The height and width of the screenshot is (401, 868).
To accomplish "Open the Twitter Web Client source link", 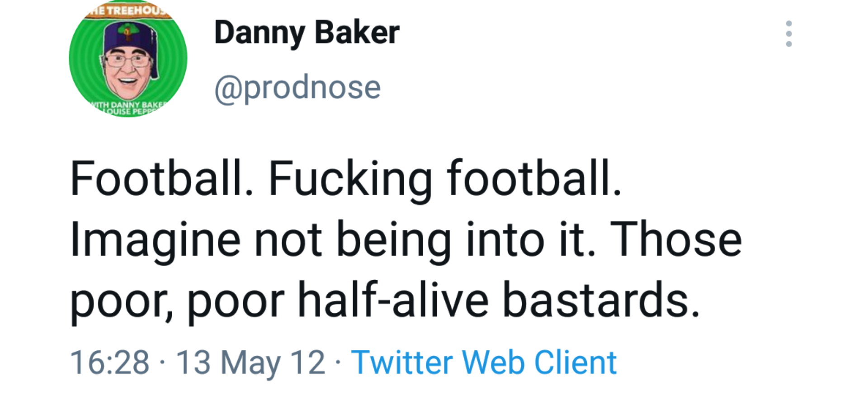I will coord(484,363).
